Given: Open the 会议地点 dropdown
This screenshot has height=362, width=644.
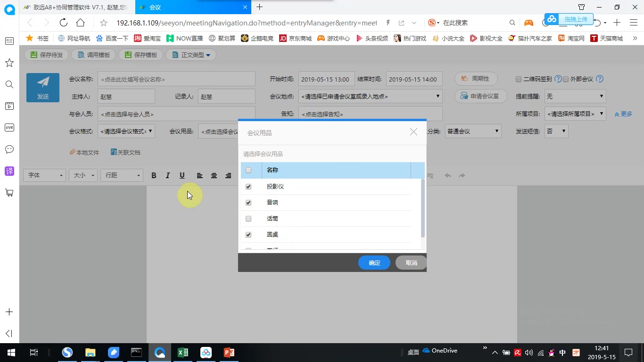Looking at the screenshot, I should pos(370,96).
